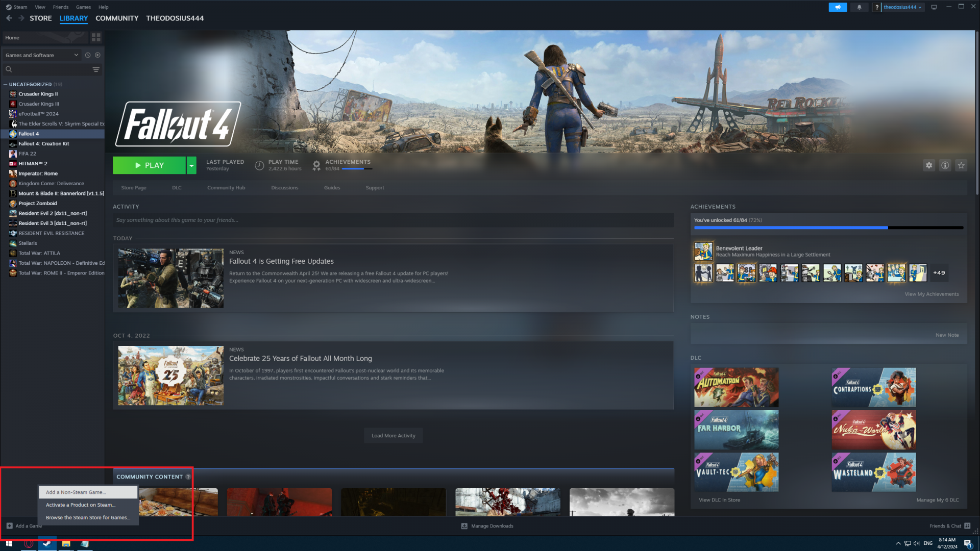Viewport: 980px width, 551px height.
Task: Click the back navigation arrow
Action: pyautogui.click(x=9, y=18)
